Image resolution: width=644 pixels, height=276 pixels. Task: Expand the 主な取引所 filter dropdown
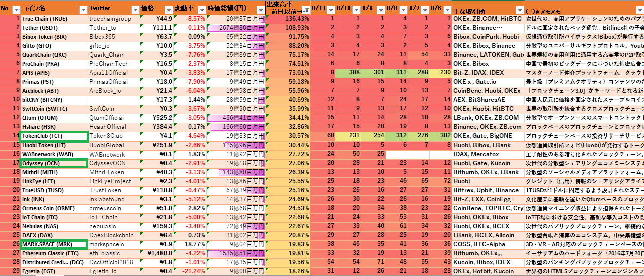[519, 10]
